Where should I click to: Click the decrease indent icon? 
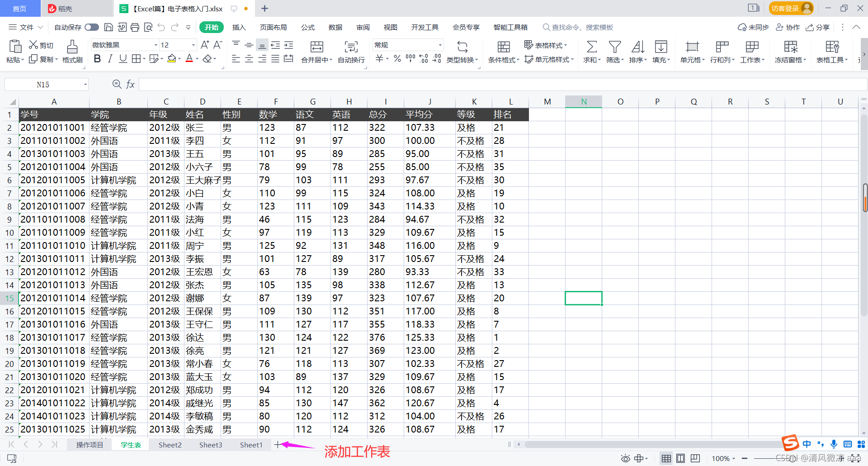tap(275, 45)
